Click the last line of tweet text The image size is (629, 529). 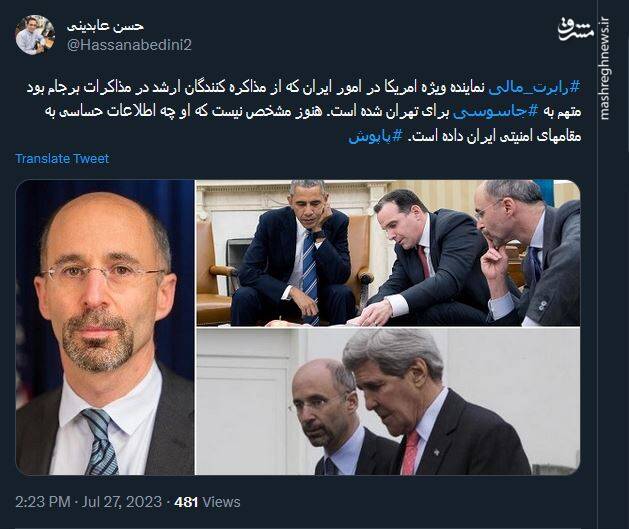[465, 136]
